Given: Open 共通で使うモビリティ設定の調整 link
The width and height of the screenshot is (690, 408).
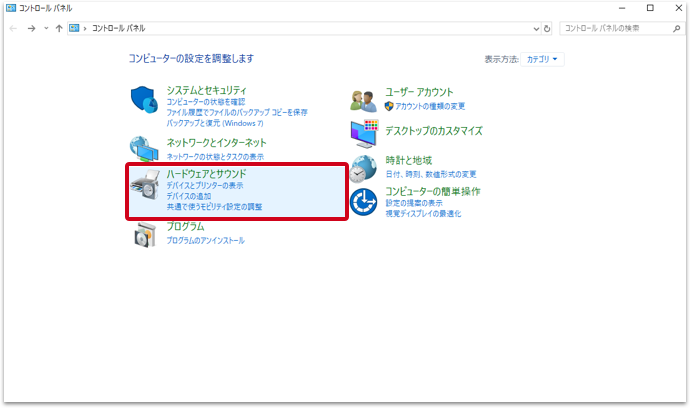Looking at the screenshot, I should [214, 206].
